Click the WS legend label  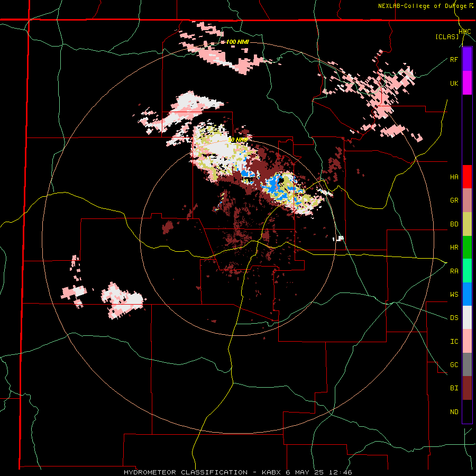point(454,295)
